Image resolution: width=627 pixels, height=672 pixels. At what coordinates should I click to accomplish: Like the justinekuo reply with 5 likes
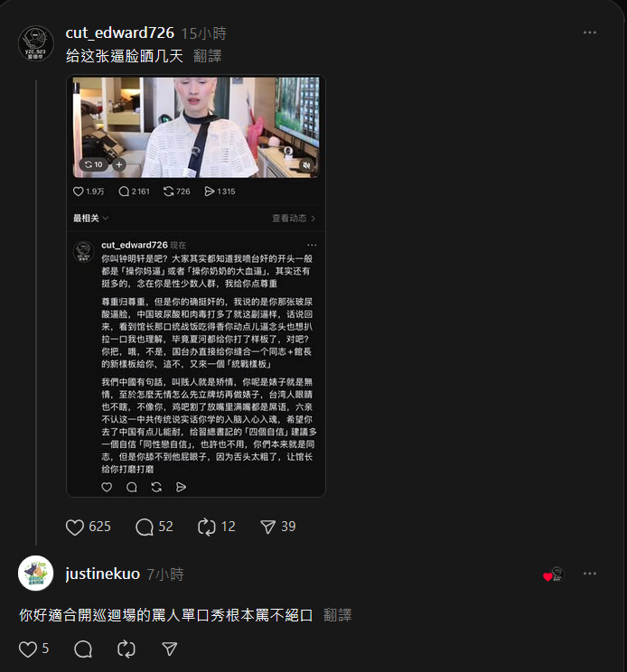click(x=28, y=649)
